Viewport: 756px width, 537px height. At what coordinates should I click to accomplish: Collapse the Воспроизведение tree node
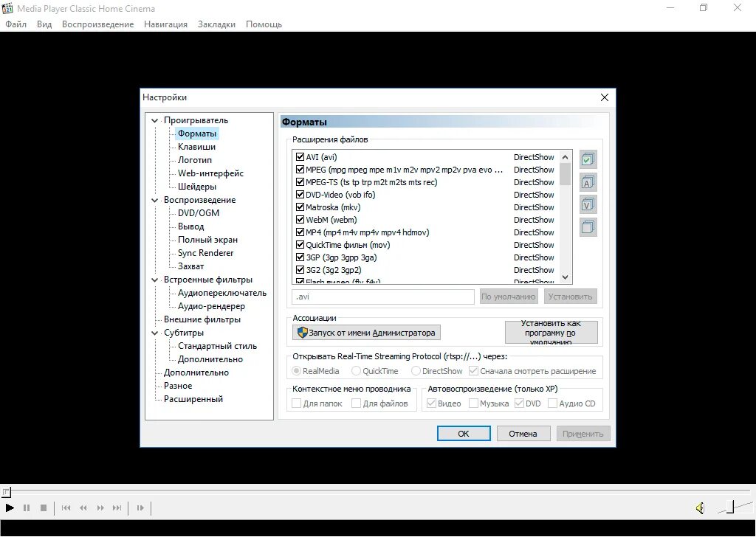pos(155,200)
